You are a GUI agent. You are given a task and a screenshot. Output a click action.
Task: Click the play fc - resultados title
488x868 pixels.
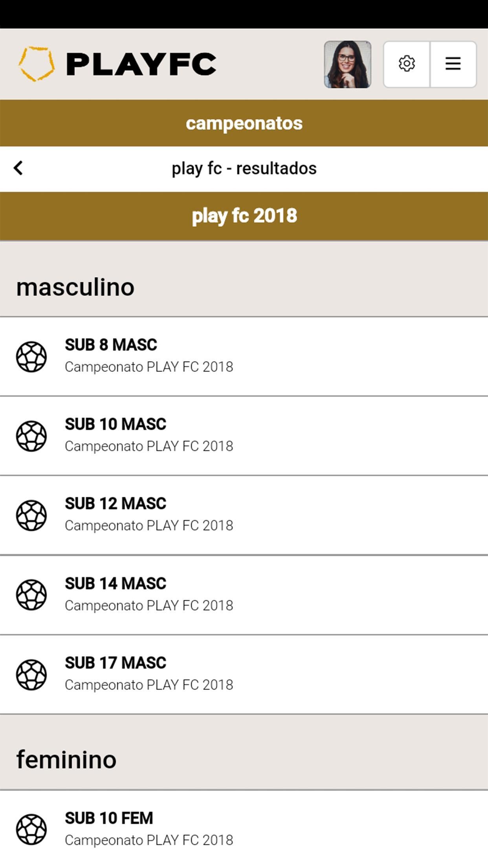point(244,168)
